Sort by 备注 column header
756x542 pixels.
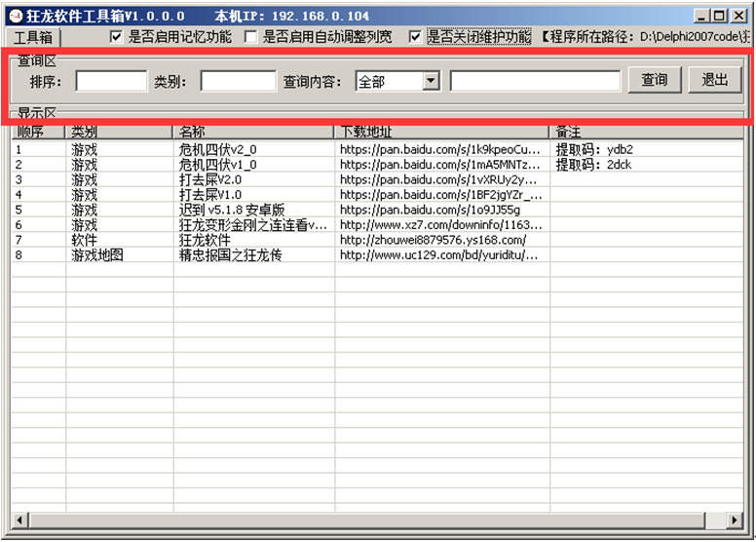click(646, 132)
